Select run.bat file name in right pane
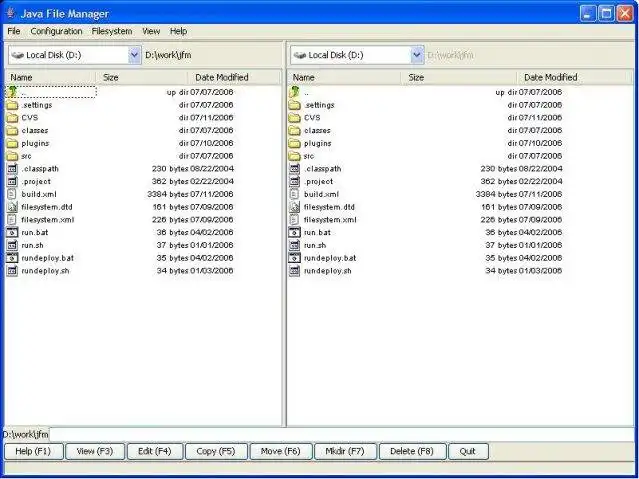The image size is (639, 479). 317,232
